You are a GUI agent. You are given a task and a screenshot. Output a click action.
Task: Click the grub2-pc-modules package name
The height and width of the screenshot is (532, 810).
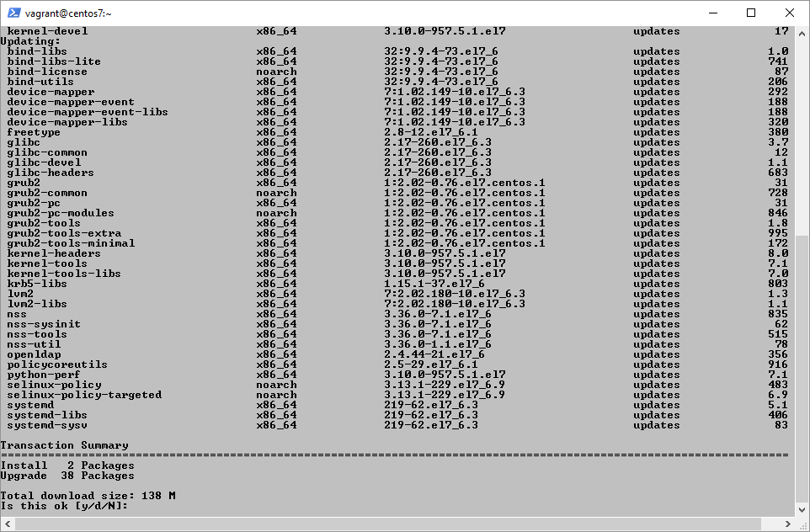pos(61,213)
